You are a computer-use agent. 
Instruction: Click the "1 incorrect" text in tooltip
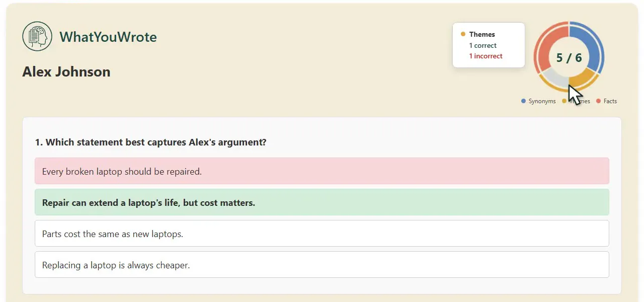point(486,56)
